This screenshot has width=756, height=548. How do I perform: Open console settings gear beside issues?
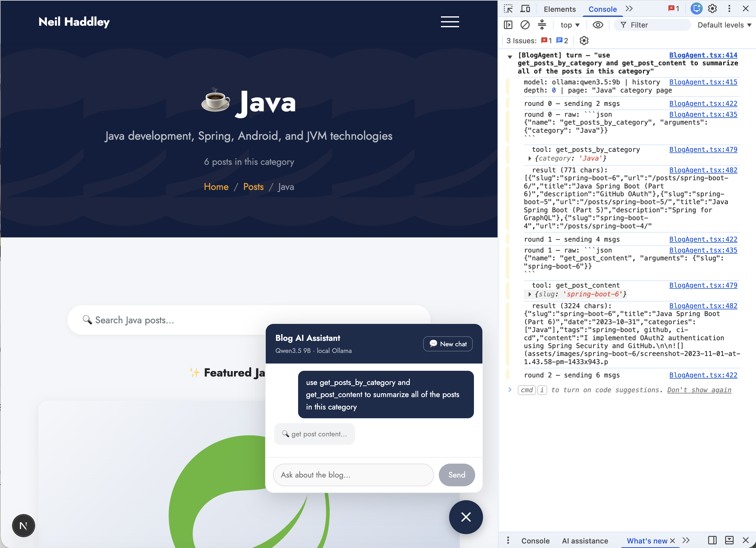pyautogui.click(x=584, y=41)
